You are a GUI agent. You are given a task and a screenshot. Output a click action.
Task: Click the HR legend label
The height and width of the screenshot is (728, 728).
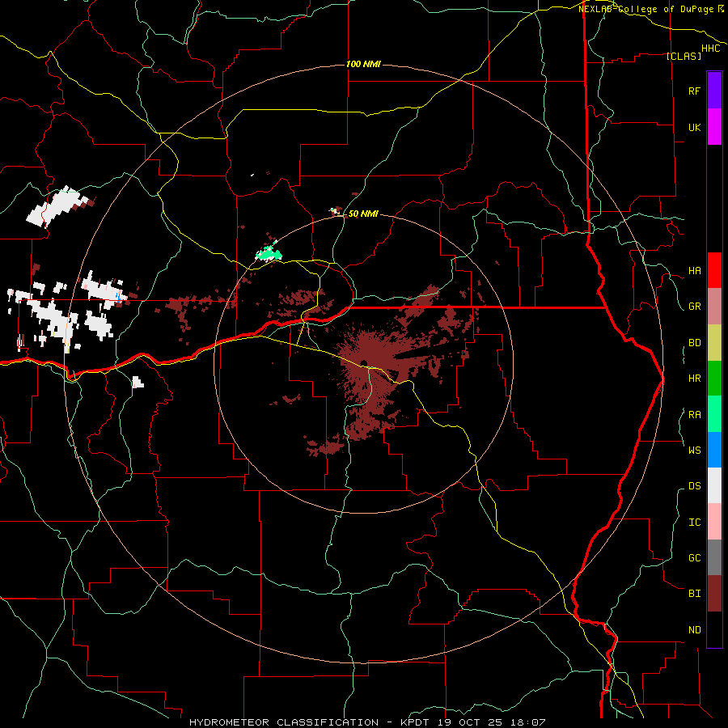click(694, 379)
